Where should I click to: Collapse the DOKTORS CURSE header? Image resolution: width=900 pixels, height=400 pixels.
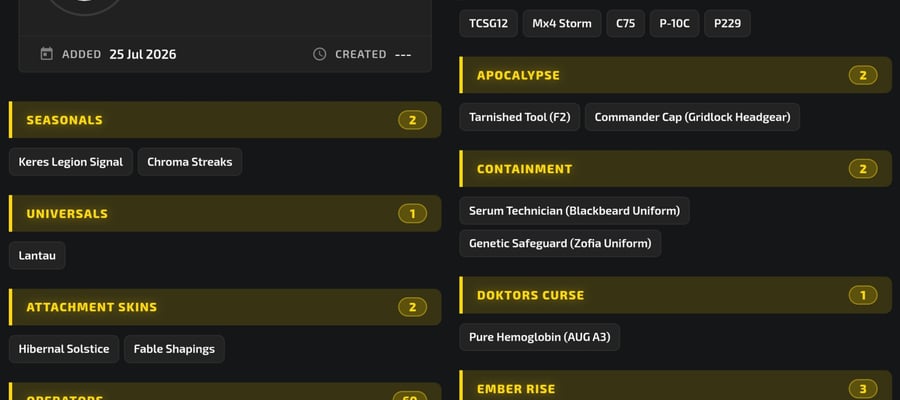(x=676, y=295)
